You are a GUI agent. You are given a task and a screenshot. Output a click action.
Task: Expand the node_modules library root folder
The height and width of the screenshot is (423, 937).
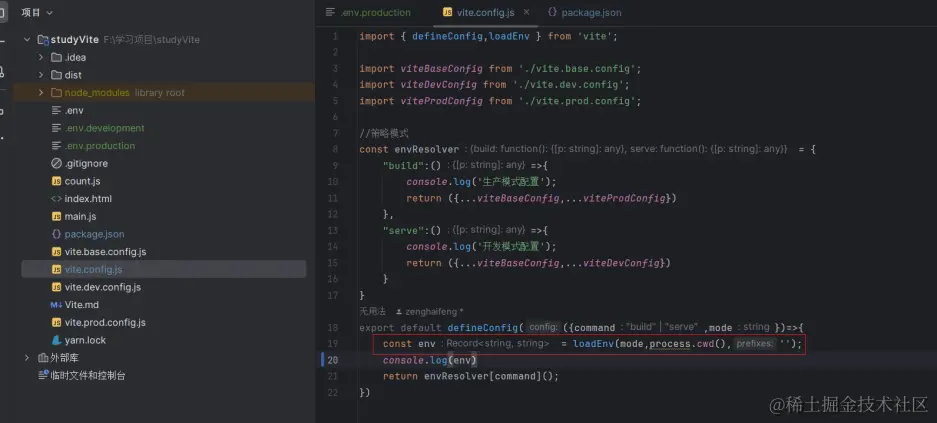point(41,93)
